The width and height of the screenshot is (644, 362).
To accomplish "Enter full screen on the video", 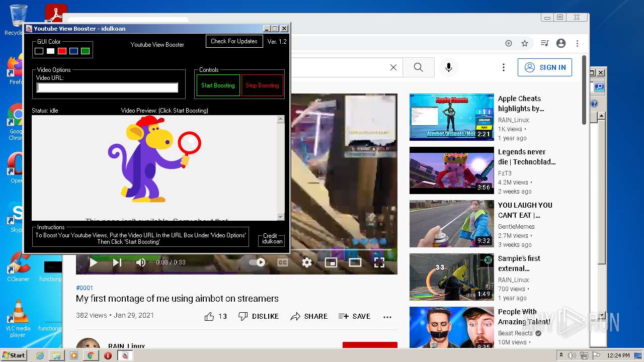I will pos(379,262).
